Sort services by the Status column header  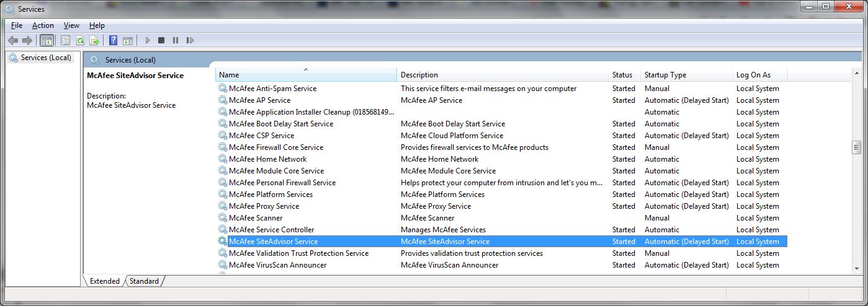622,75
